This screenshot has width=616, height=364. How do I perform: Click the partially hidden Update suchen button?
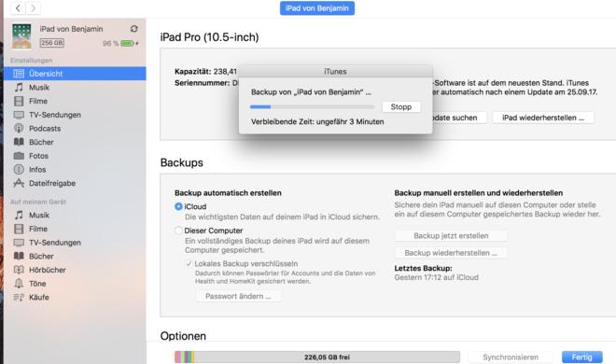pos(459,118)
